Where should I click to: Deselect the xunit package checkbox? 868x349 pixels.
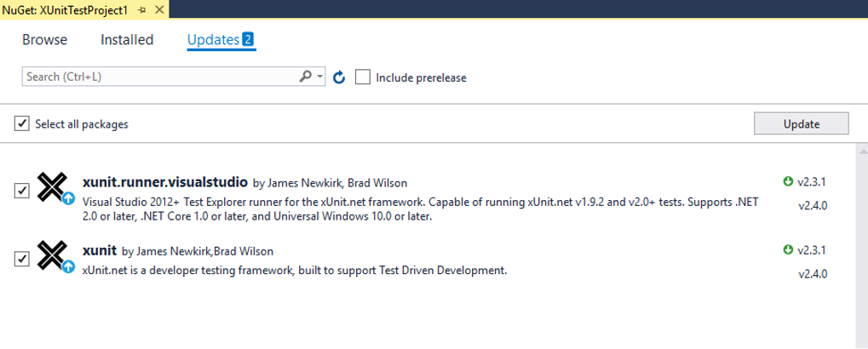(22, 258)
